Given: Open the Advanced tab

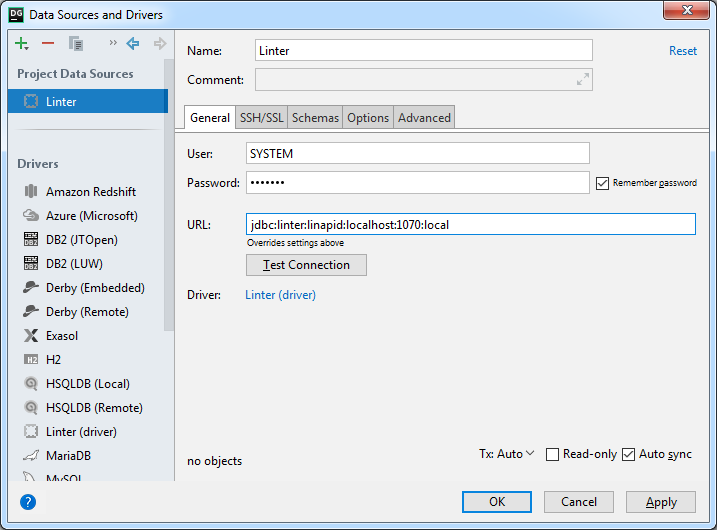Looking at the screenshot, I should click(x=424, y=118).
